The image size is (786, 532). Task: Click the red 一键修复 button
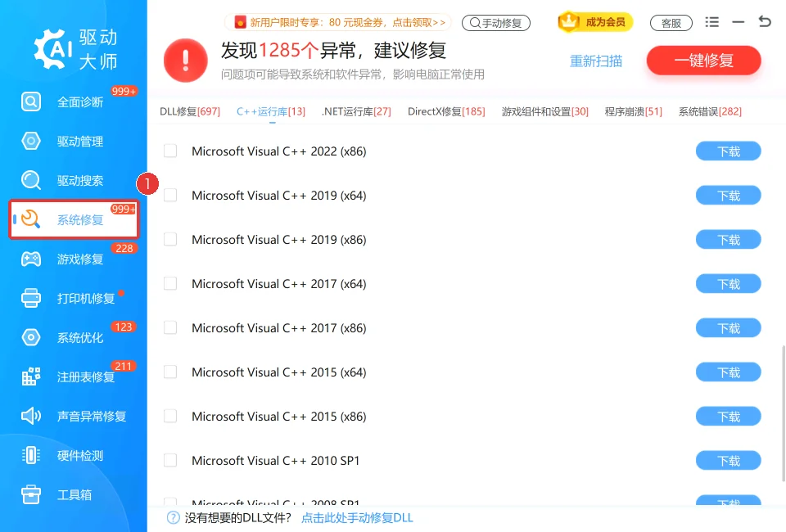[704, 60]
